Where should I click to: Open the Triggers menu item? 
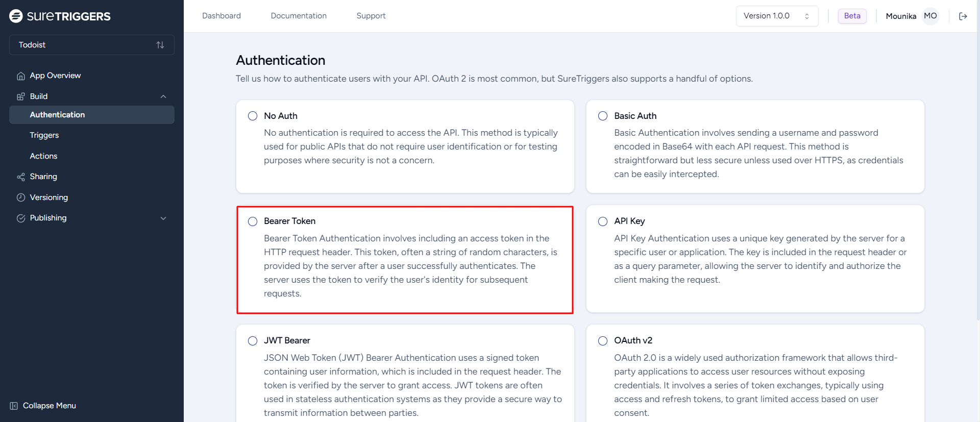point(44,135)
